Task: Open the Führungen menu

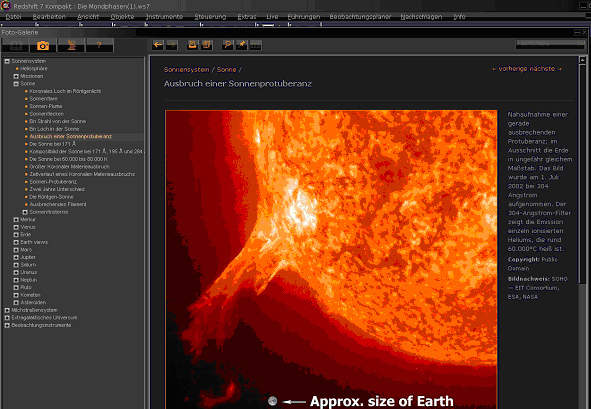Action: (304, 17)
